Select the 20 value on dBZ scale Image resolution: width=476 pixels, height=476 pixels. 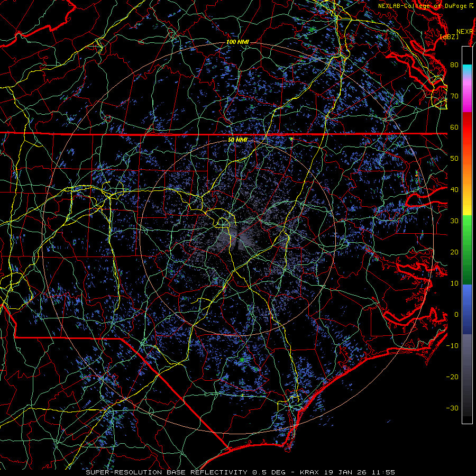coord(454,252)
